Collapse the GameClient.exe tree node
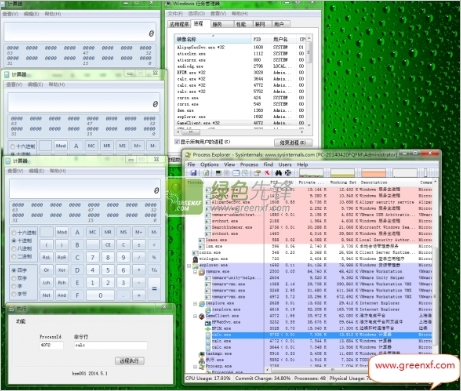The image size is (461, 391). [195, 316]
